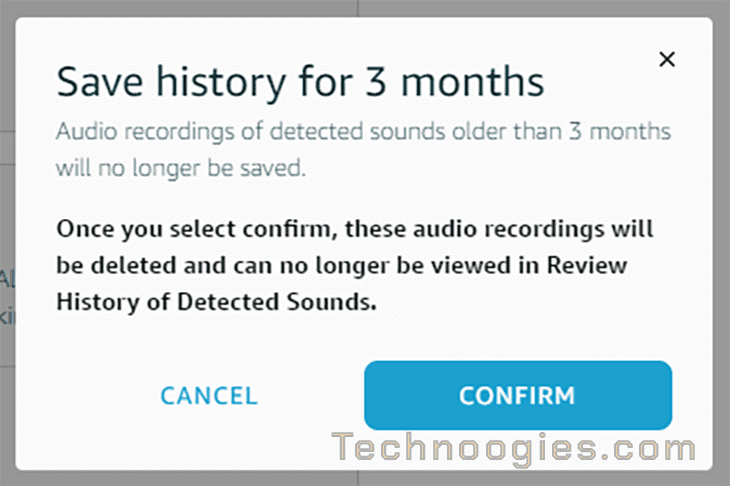Click the dimmed area above the dialog
Viewport: 730px width, 486px height.
365,8
